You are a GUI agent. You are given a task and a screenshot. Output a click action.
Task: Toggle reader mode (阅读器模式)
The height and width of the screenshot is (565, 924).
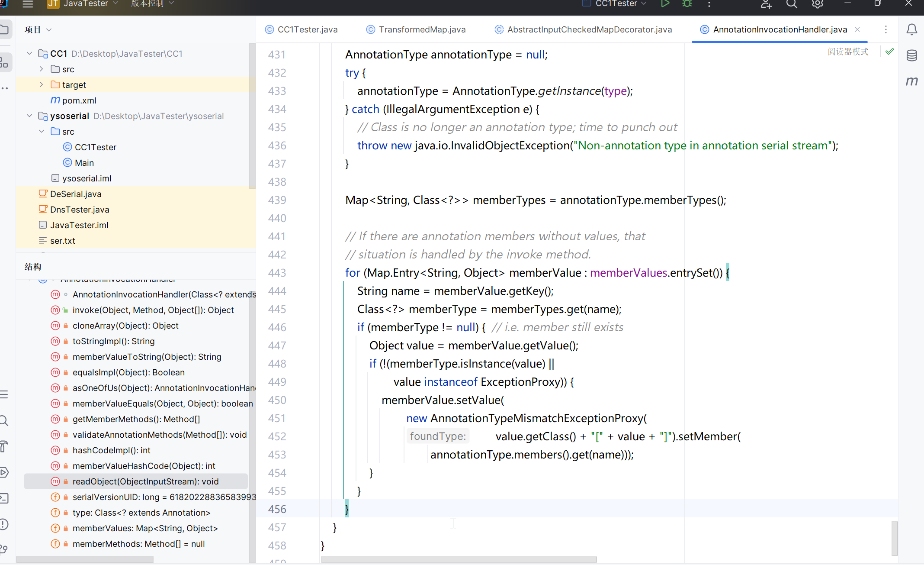click(848, 52)
